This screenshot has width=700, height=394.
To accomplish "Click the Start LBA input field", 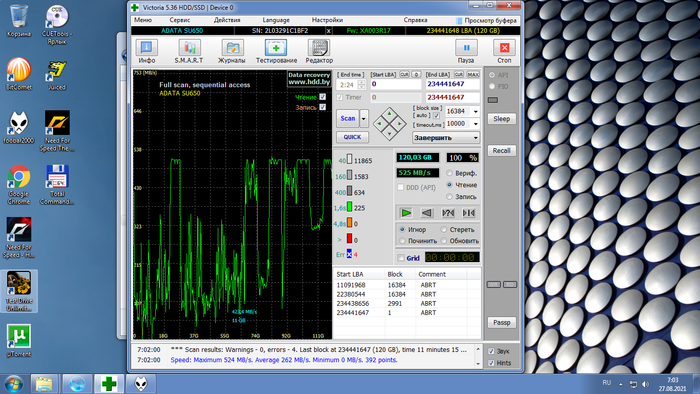I will 396,84.
